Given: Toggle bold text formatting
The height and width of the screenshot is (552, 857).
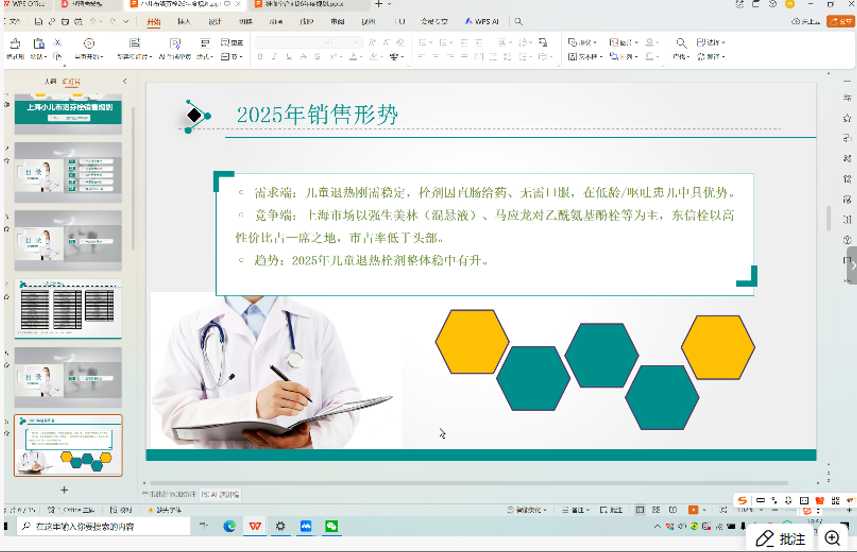Looking at the screenshot, I should click(x=260, y=57).
